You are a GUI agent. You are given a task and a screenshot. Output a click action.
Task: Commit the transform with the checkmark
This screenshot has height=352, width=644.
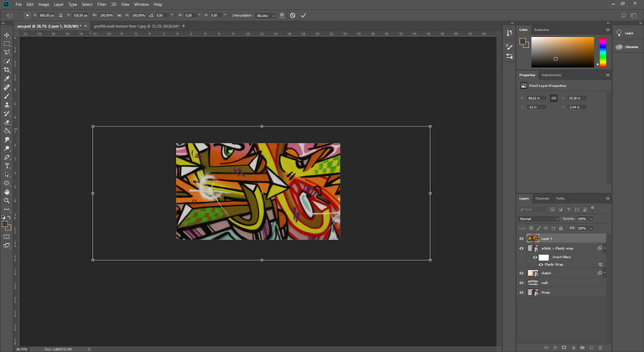304,15
